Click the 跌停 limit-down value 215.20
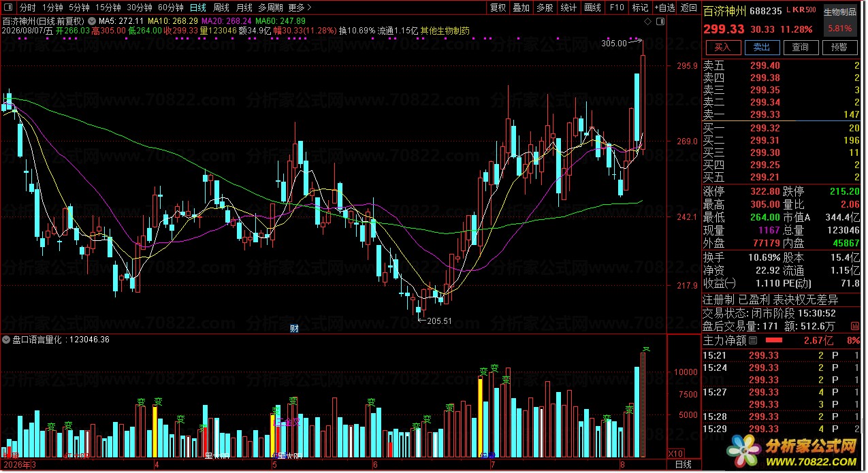 [844, 191]
